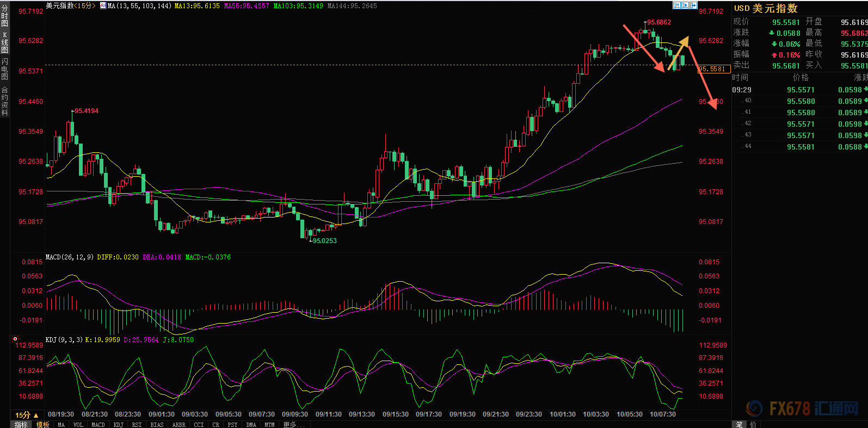
Task: Open the 更多... more indicators menu
Action: (x=294, y=425)
